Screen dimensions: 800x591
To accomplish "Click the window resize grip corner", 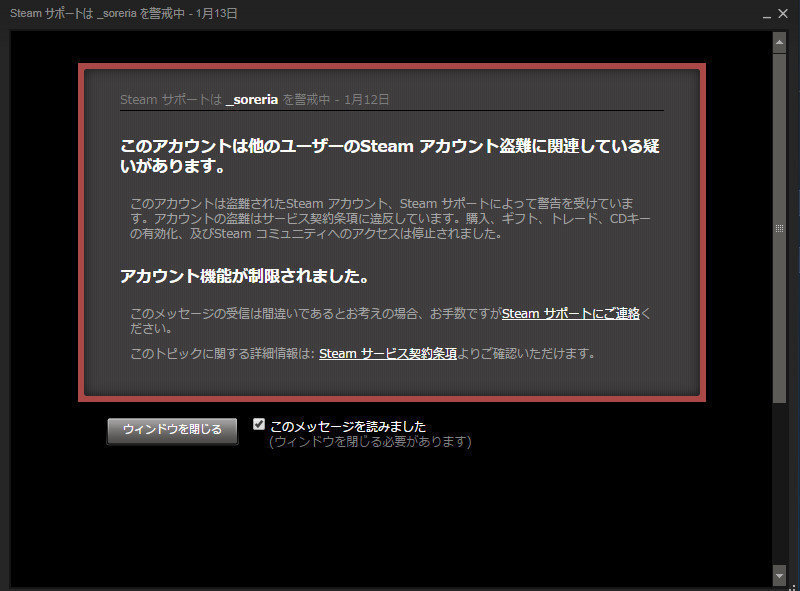I will 794,586.
